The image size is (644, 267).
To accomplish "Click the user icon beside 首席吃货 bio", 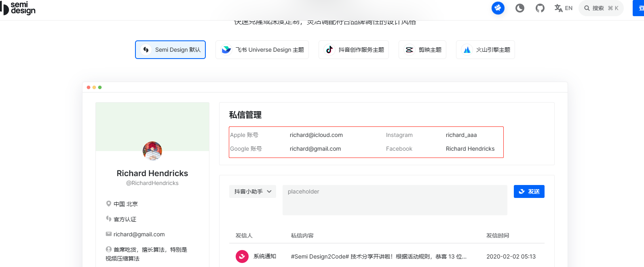I will 109,249.
